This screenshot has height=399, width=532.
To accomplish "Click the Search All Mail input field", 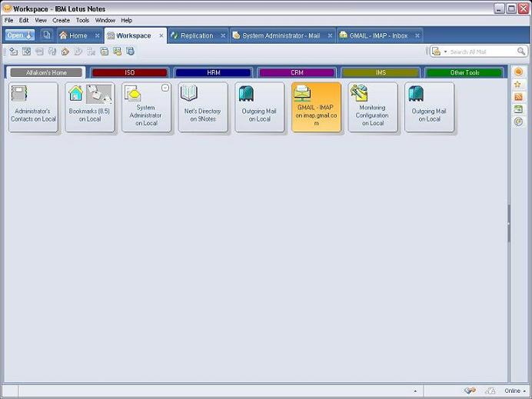I will (483, 52).
